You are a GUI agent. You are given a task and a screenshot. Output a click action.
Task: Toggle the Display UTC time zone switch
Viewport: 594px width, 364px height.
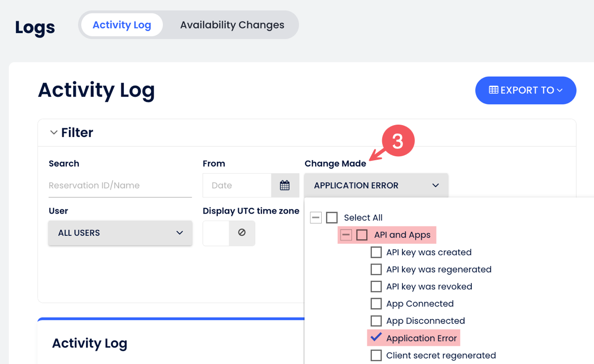click(x=216, y=233)
